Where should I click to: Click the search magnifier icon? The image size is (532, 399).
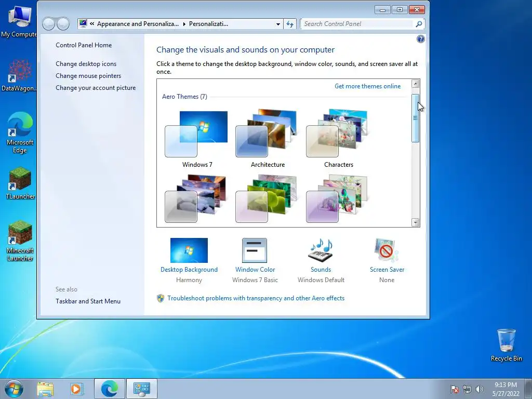(419, 24)
